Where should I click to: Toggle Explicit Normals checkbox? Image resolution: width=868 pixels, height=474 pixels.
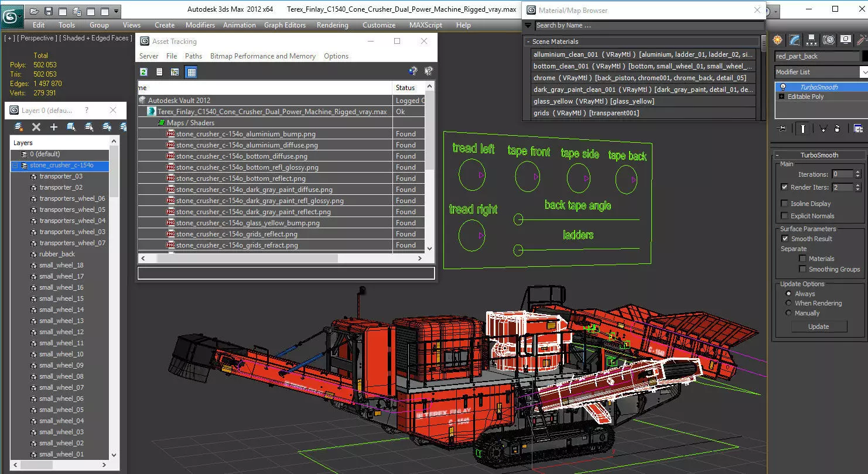click(784, 216)
